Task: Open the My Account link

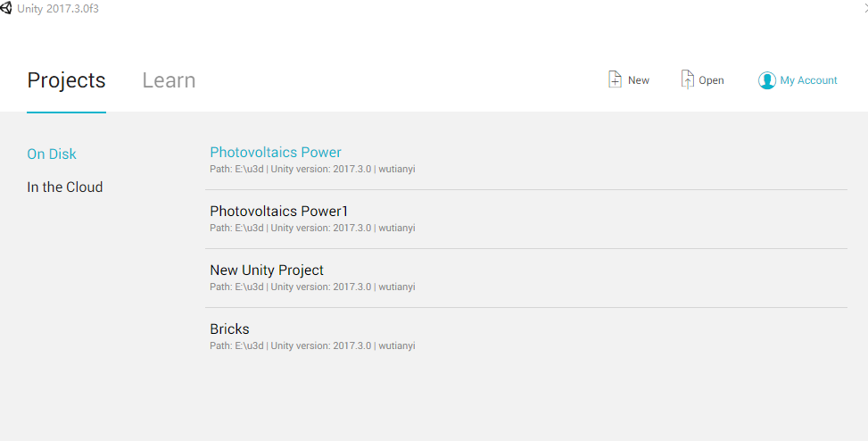Action: pos(808,80)
